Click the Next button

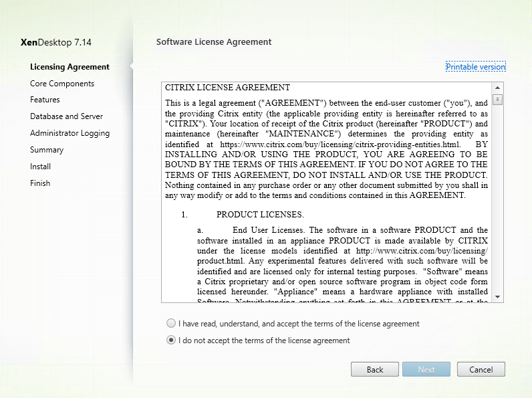(426, 369)
